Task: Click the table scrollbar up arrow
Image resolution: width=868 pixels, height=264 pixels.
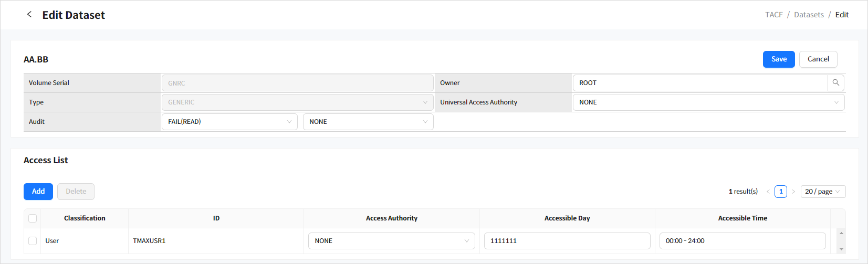Action: tap(841, 233)
